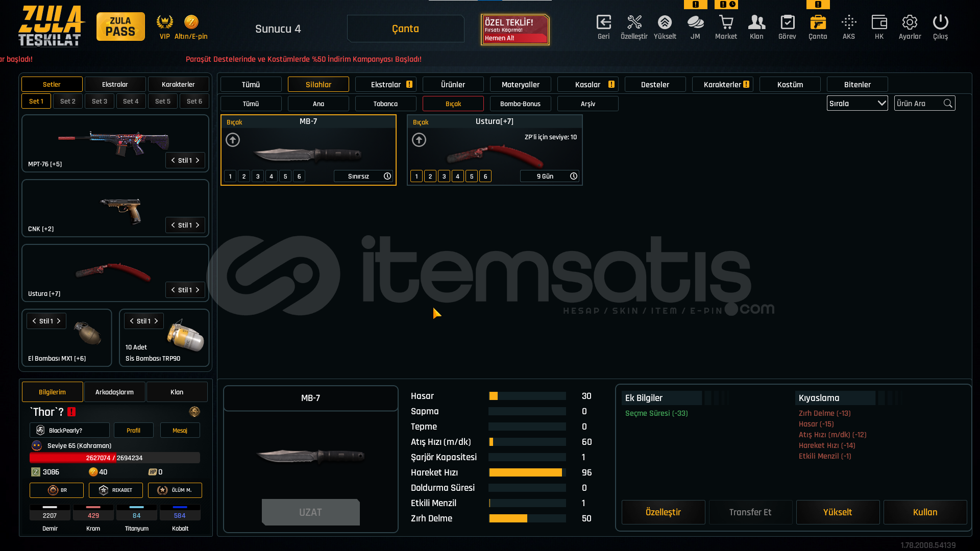The width and height of the screenshot is (980, 551).
Task: Click the rank badge beside player name
Action: coord(194,412)
